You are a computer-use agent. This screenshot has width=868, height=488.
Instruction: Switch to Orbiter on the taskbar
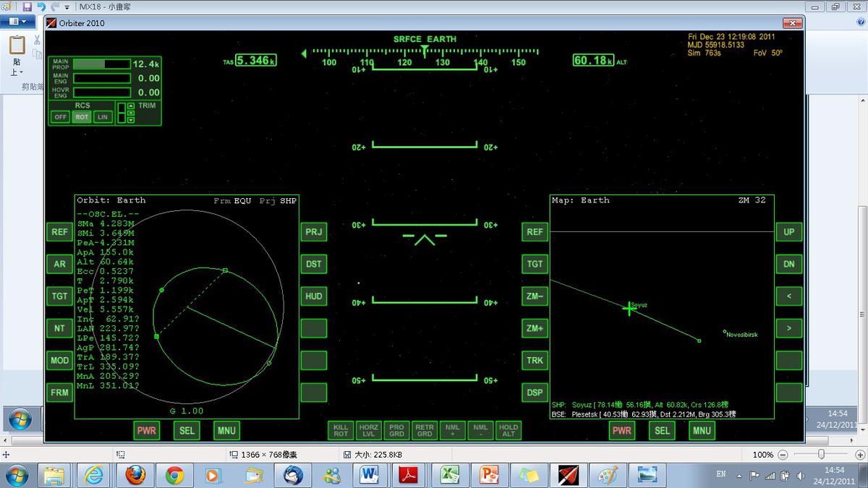pos(569,475)
